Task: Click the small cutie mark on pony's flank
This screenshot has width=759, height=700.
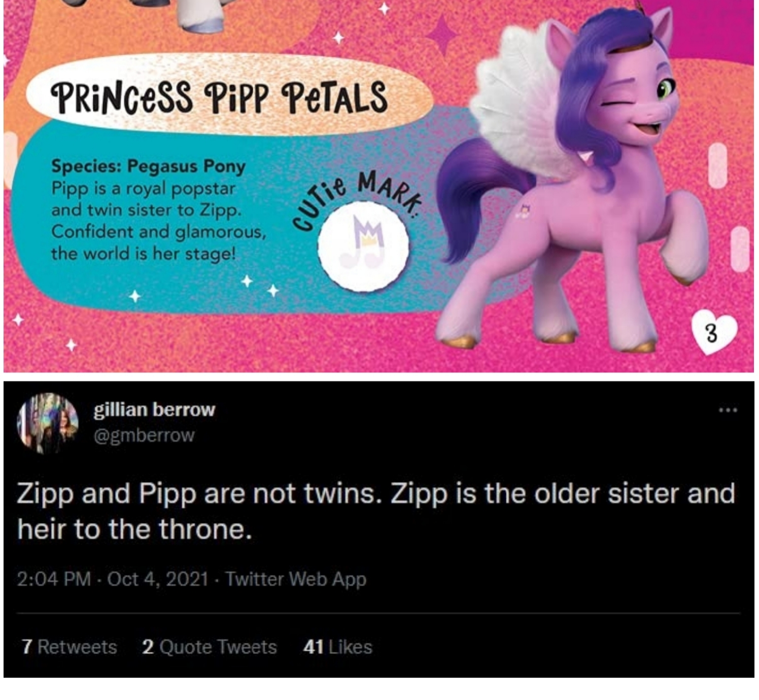Action: (x=523, y=210)
